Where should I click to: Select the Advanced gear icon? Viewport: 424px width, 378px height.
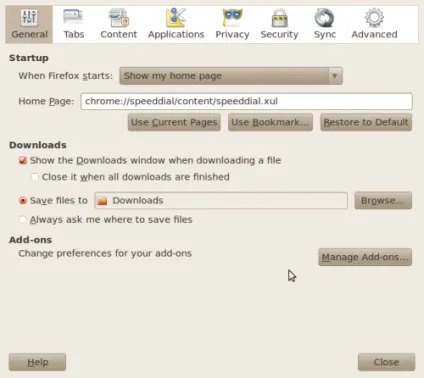[x=374, y=17]
